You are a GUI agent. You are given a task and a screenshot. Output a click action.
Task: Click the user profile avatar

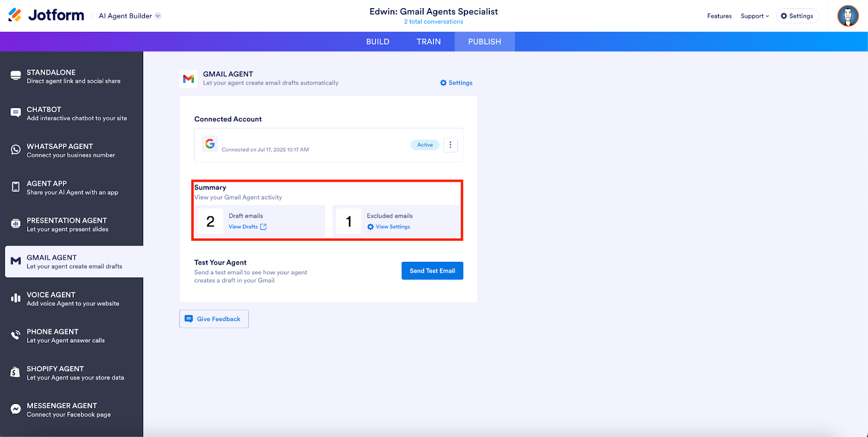[x=847, y=16]
